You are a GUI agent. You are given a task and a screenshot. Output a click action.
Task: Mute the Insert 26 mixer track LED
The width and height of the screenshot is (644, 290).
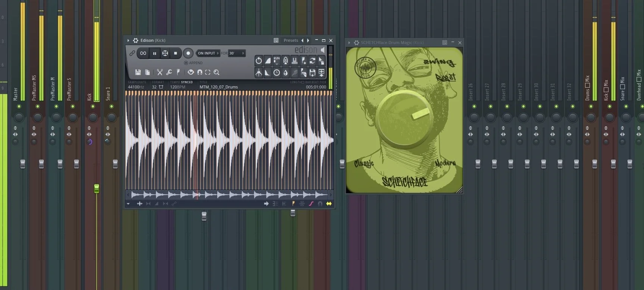click(474, 106)
